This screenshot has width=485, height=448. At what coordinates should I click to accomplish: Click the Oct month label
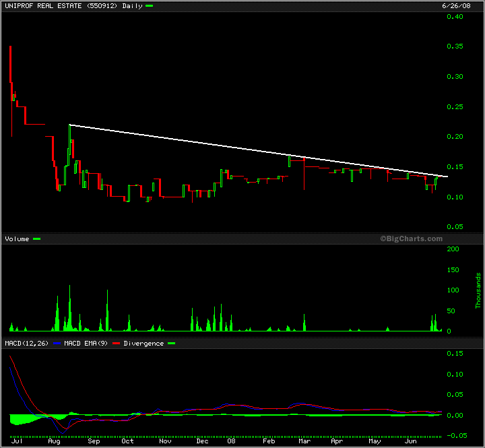tap(127, 441)
